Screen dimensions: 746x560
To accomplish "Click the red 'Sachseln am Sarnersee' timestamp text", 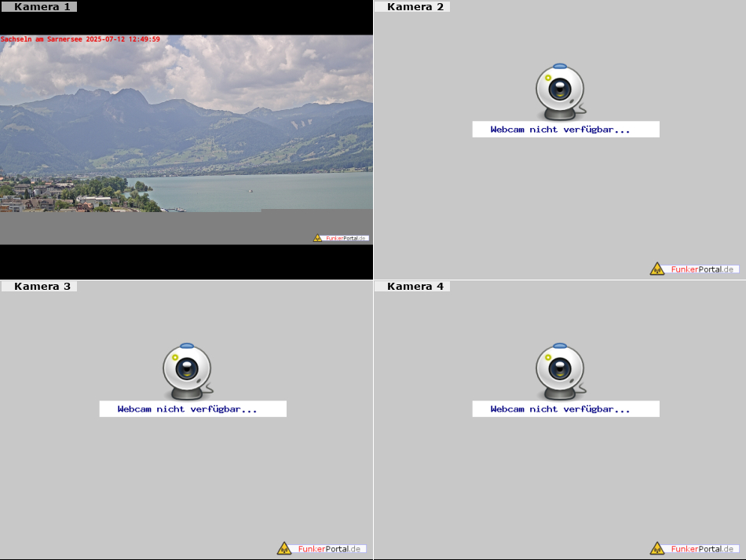I will pos(80,39).
